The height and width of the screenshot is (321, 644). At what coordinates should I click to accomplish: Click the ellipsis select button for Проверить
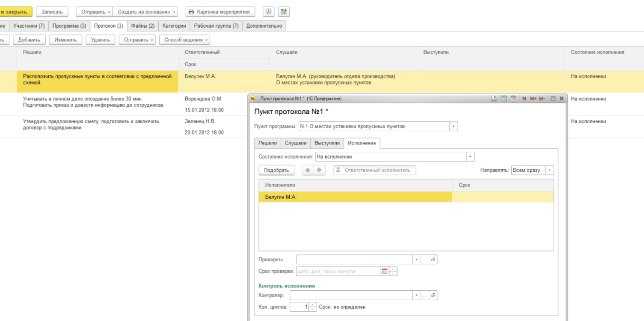(425, 259)
